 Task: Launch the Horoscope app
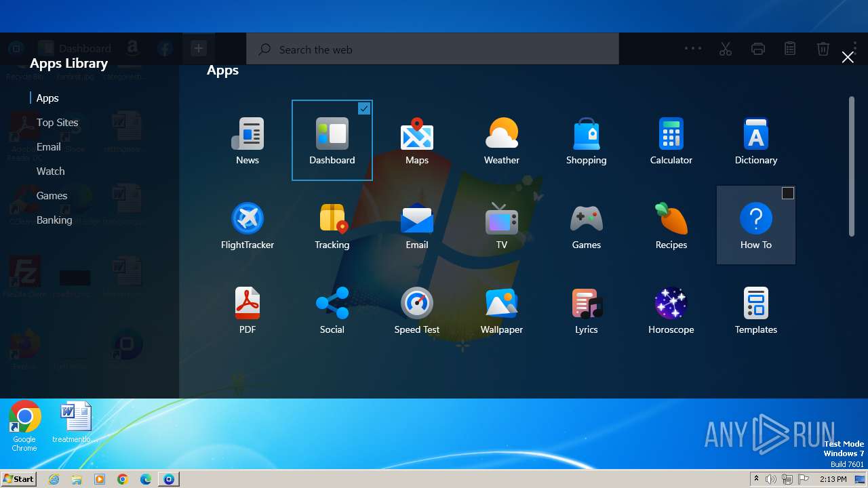click(671, 310)
